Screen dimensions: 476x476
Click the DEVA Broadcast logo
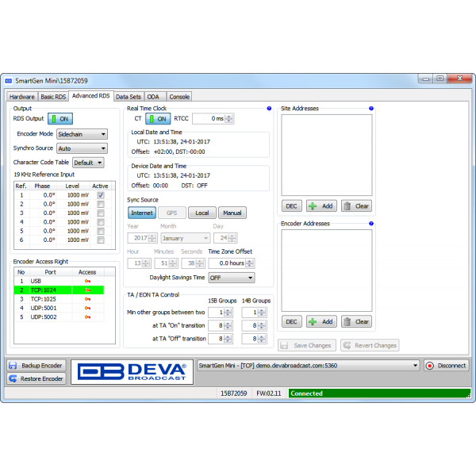pyautogui.click(x=132, y=372)
